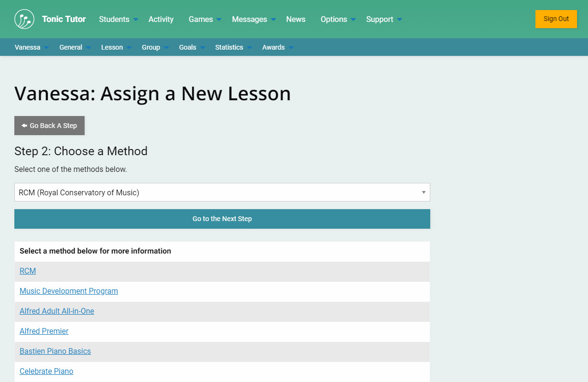This screenshot has height=382, width=588.
Task: Open the method selection combo box
Action: (222, 192)
